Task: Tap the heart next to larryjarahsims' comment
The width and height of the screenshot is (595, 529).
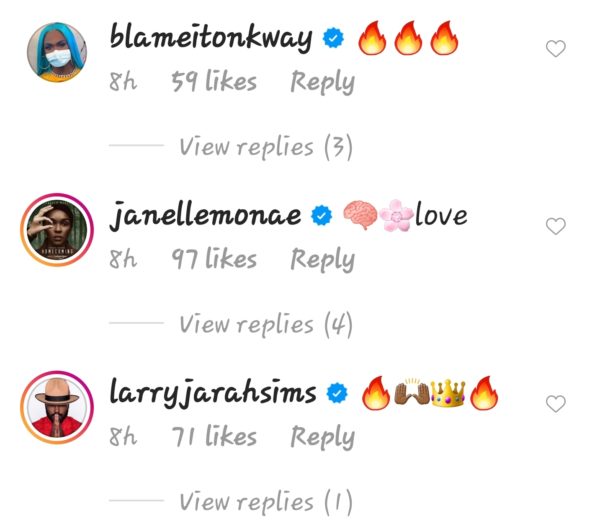Action: click(556, 404)
